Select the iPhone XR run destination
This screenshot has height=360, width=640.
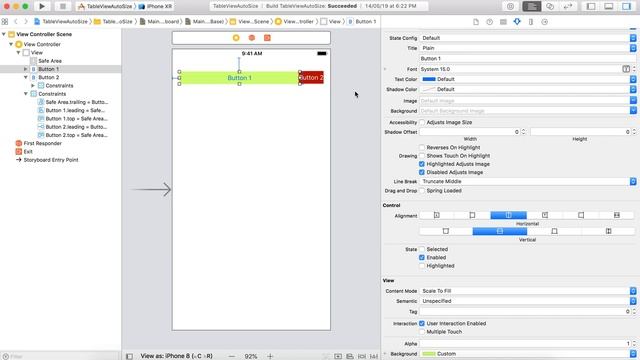point(155,6)
